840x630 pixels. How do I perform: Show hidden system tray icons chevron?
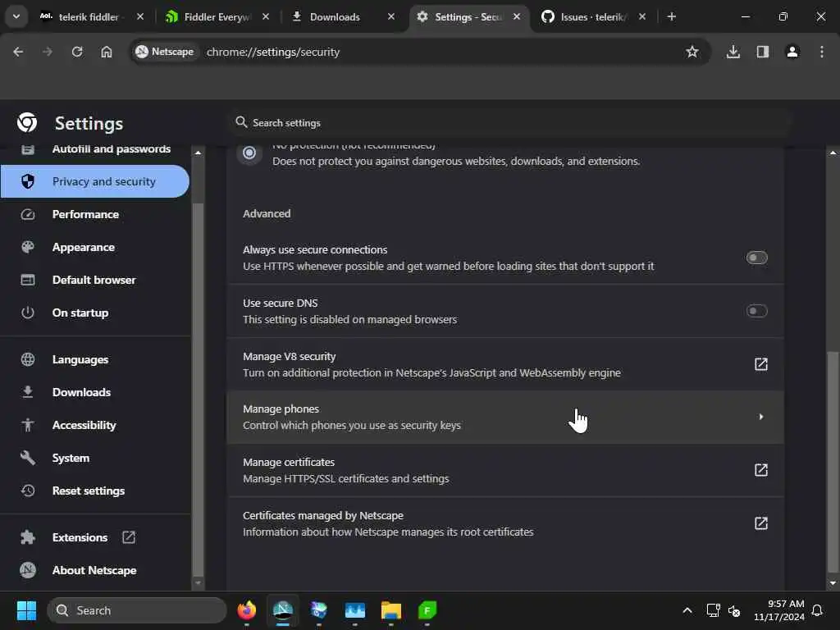687,610
